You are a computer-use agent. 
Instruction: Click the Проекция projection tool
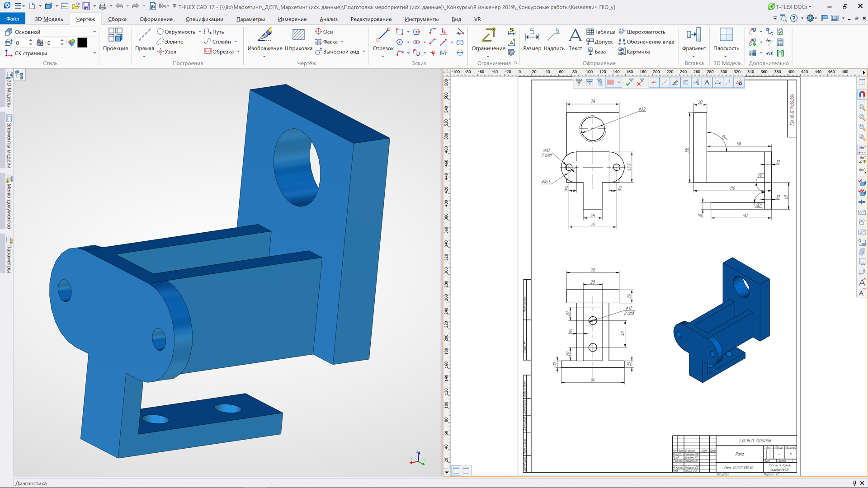pos(115,40)
